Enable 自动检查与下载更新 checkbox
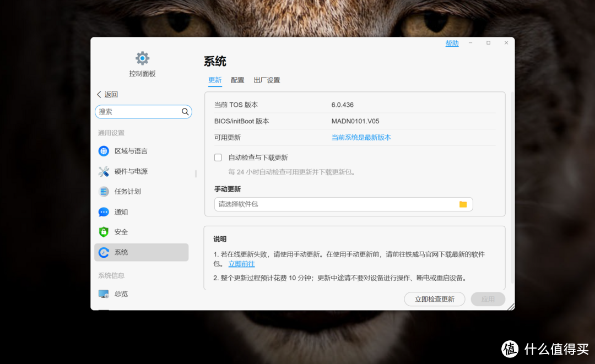595x364 pixels. [218, 157]
